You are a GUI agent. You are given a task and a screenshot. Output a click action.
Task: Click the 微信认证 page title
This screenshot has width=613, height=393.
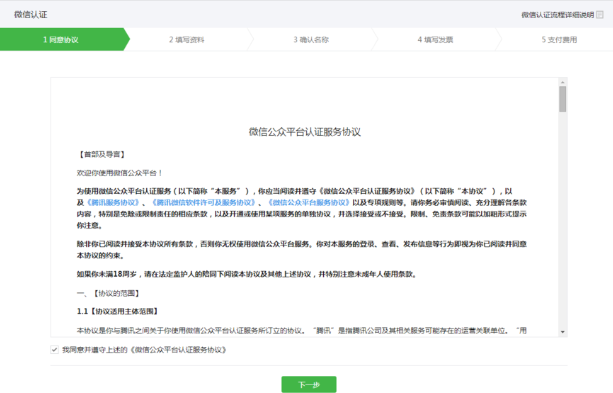coord(30,14)
